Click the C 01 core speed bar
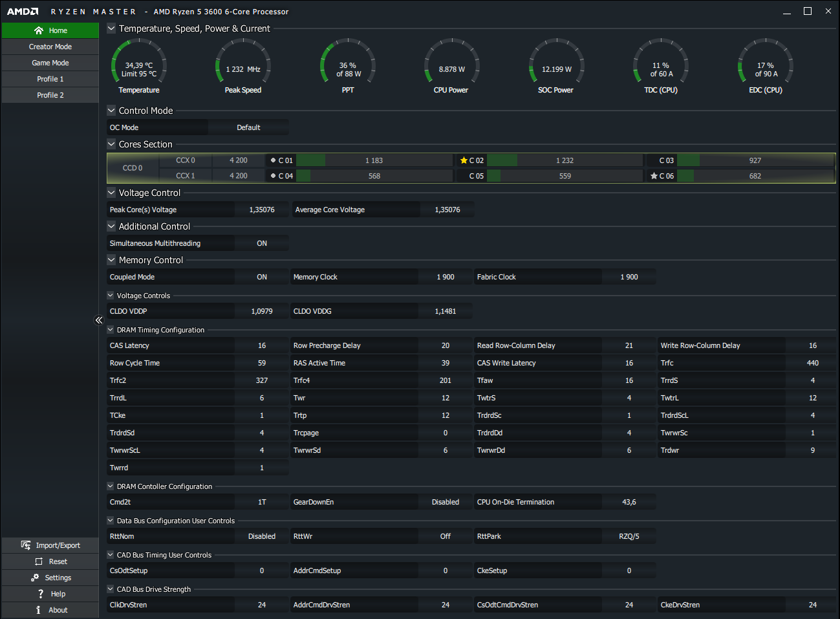Screen dimensions: 840x619 (374, 160)
